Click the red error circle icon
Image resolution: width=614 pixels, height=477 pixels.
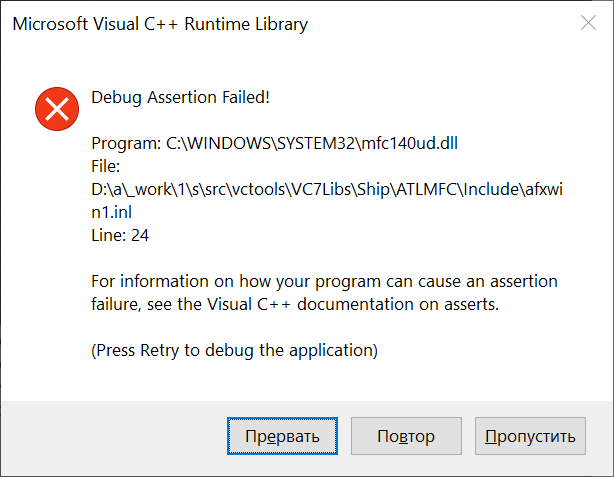57,109
